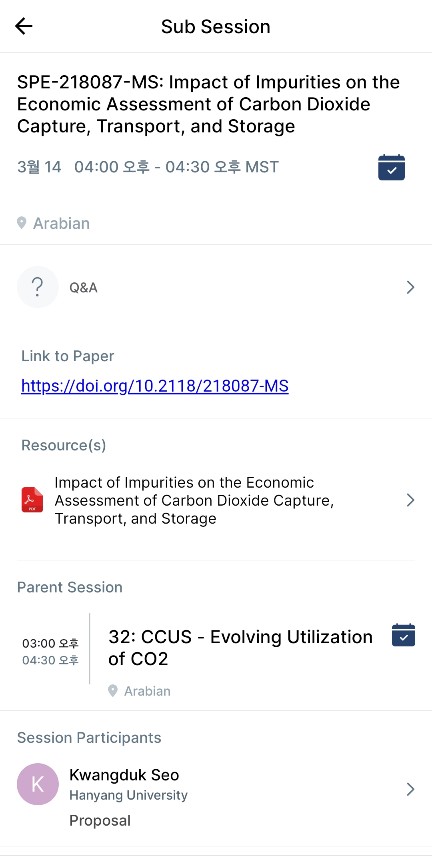
Task: Select the Q&A label text
Action: pyautogui.click(x=83, y=287)
